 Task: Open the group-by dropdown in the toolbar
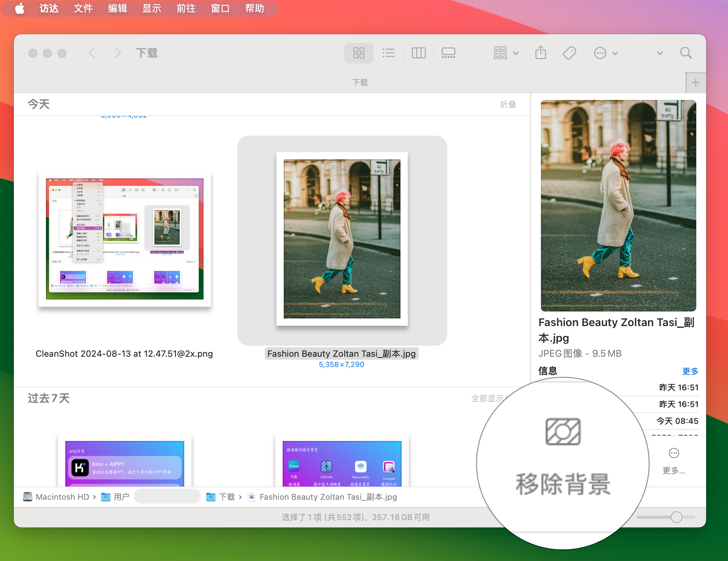[506, 53]
